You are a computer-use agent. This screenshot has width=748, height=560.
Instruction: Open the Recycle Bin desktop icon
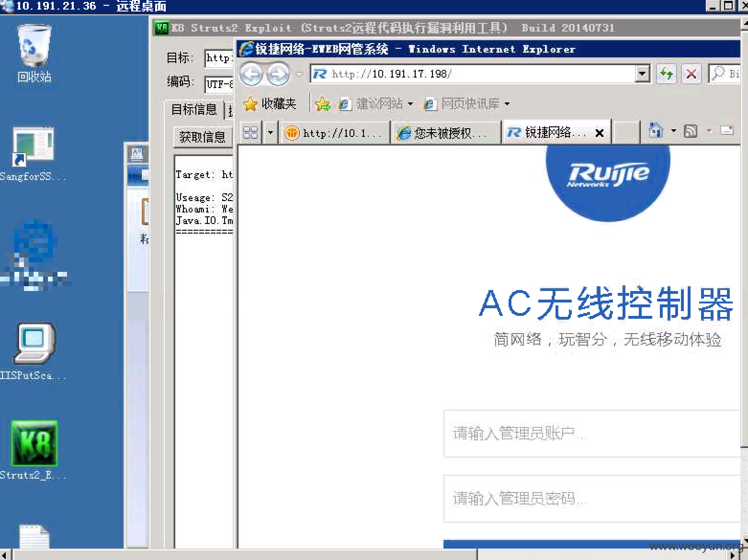click(x=34, y=54)
